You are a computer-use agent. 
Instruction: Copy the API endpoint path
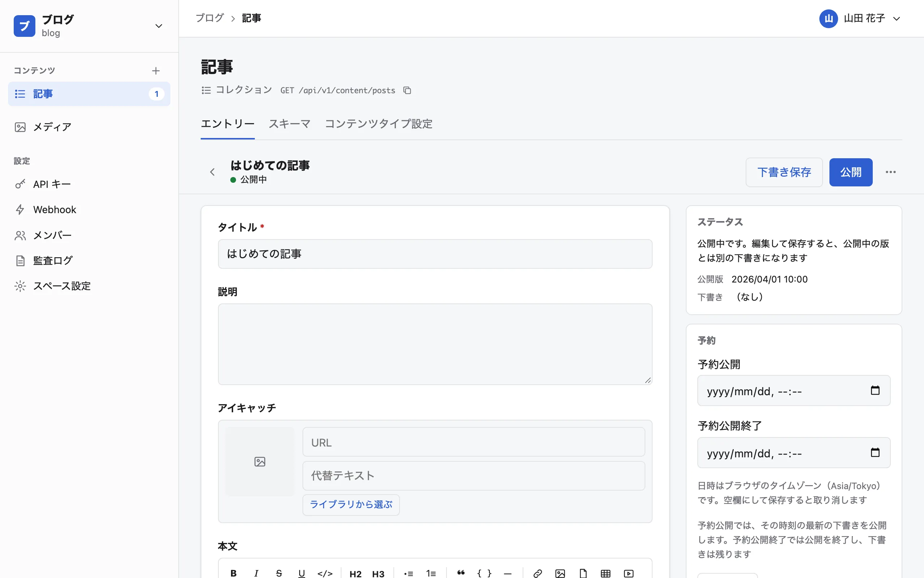pyautogui.click(x=407, y=90)
